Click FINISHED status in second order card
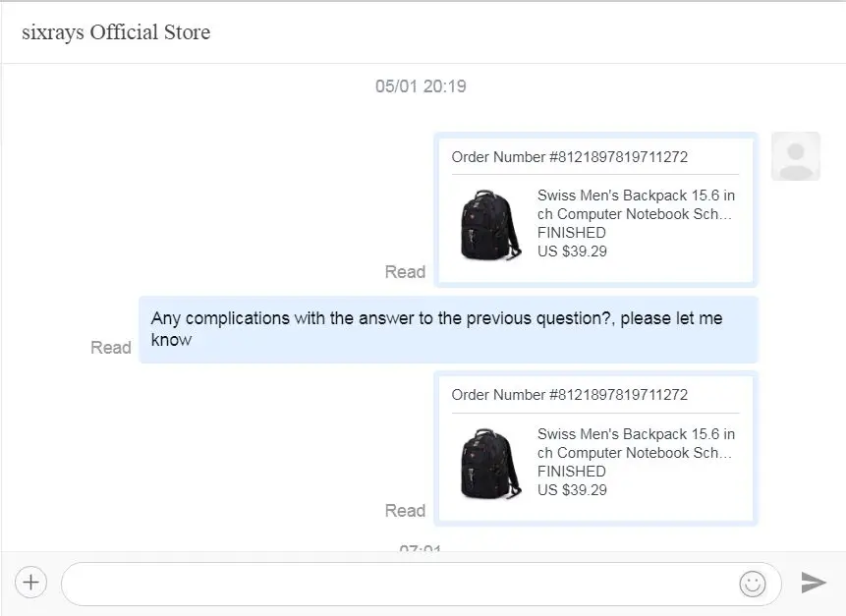 pos(572,472)
